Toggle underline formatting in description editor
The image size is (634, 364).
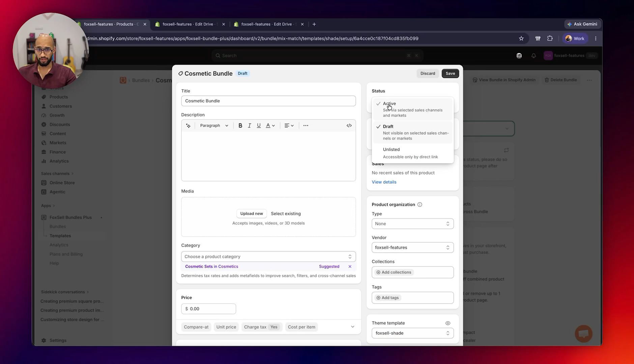pyautogui.click(x=259, y=125)
